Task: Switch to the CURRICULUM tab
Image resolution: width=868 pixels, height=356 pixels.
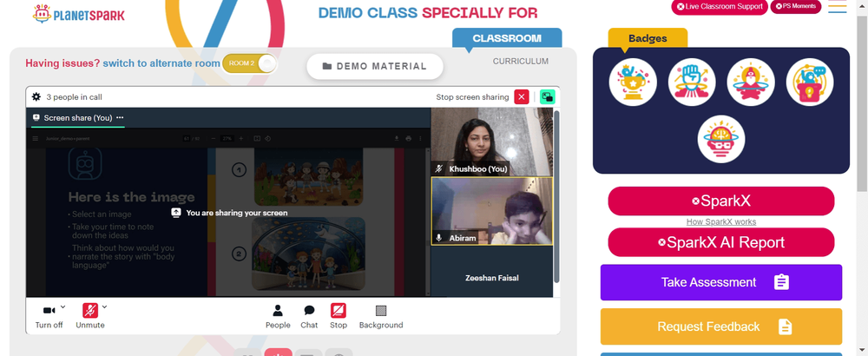Action: (x=520, y=62)
